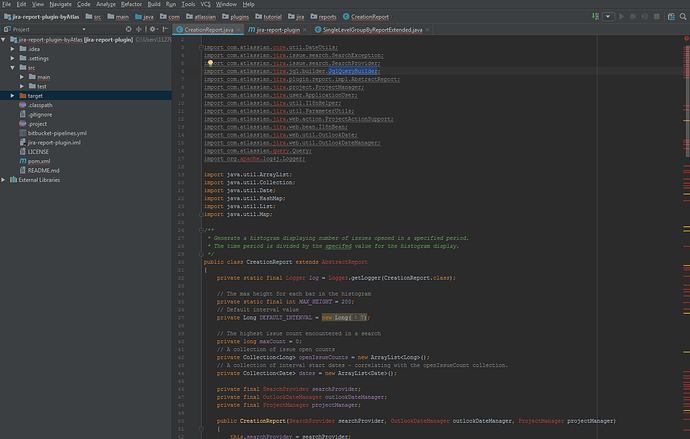Collapse the src folder
The image size is (690, 439).
tap(12, 67)
